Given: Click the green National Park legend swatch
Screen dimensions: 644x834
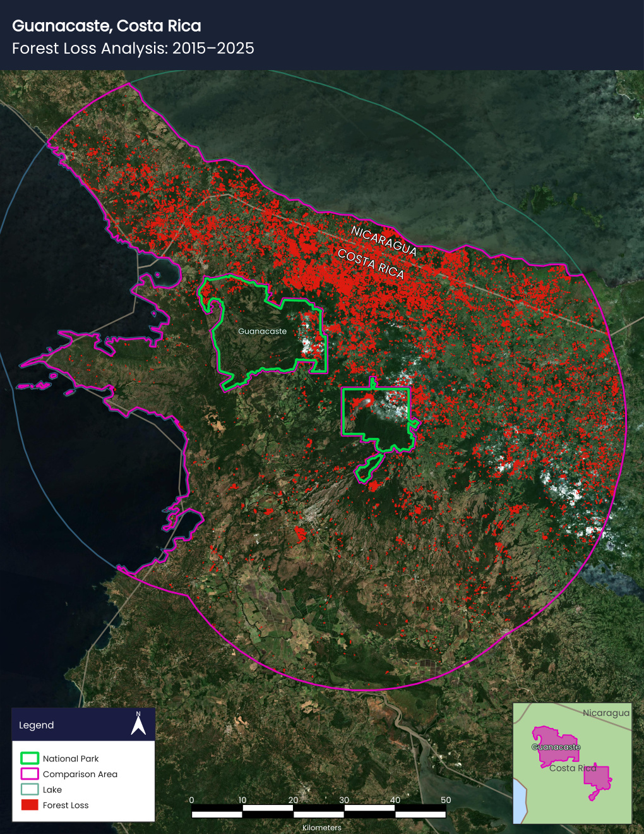Looking at the screenshot, I should click(x=30, y=758).
